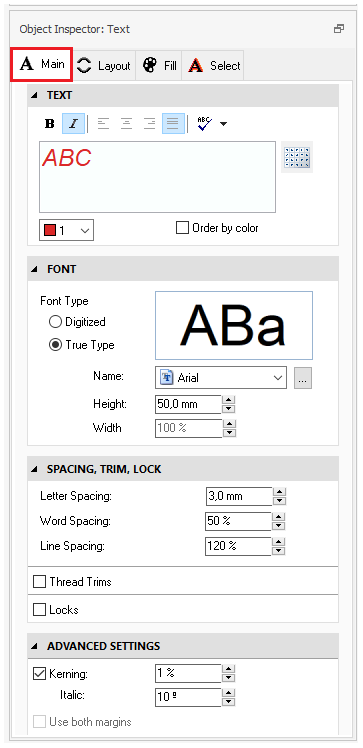Toggle Italic text formatting
This screenshot has width=363, height=748.
click(x=73, y=124)
